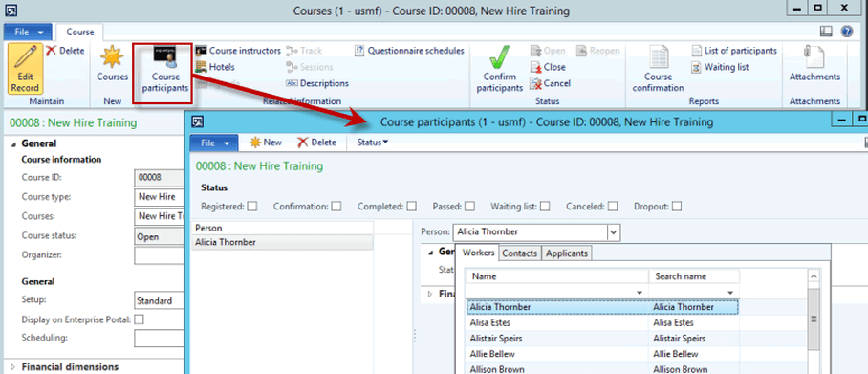Viewport: 868px width, 374px height.
Task: Select Alicia Thornber in Person list
Action: point(282,242)
